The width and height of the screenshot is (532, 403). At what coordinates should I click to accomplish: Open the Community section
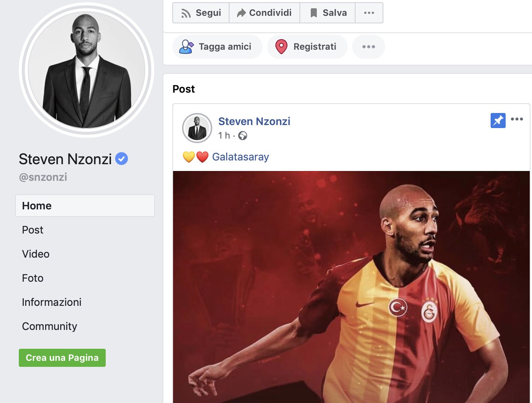point(50,326)
